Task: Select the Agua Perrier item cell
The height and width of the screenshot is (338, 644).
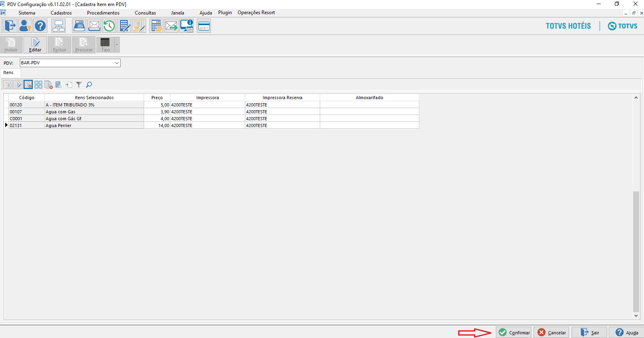Action: point(94,125)
